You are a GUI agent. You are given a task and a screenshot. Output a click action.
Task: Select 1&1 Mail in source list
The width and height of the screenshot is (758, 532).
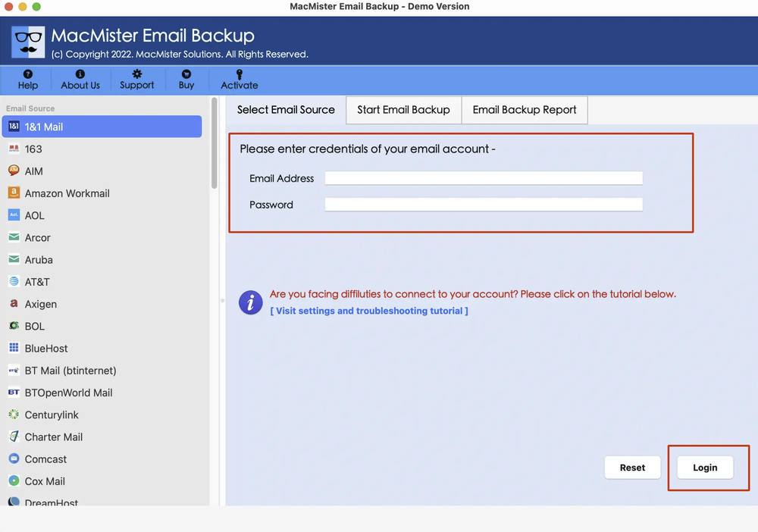(x=102, y=127)
